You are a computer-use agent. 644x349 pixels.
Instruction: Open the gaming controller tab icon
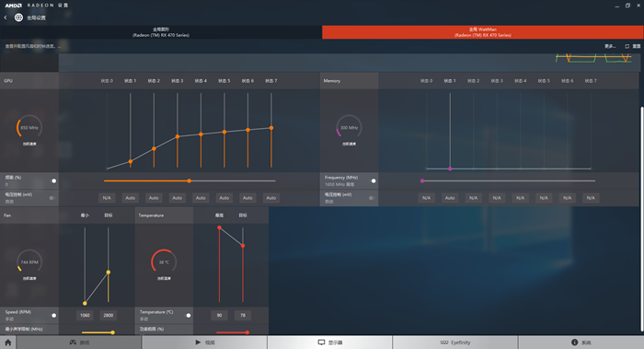point(73,342)
